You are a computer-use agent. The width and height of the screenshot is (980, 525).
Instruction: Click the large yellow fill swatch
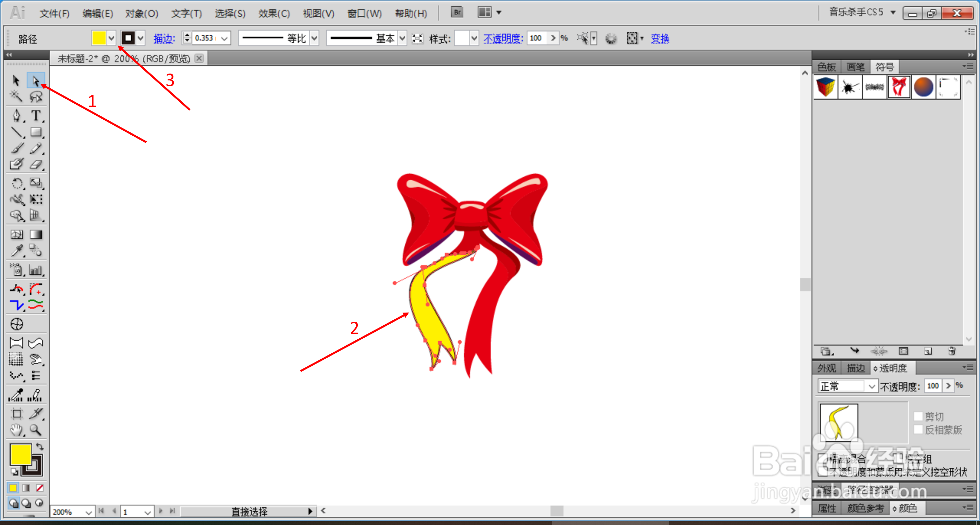pos(20,454)
